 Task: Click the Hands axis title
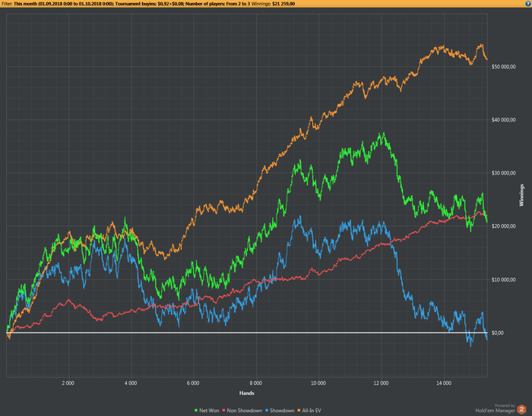pos(247,393)
